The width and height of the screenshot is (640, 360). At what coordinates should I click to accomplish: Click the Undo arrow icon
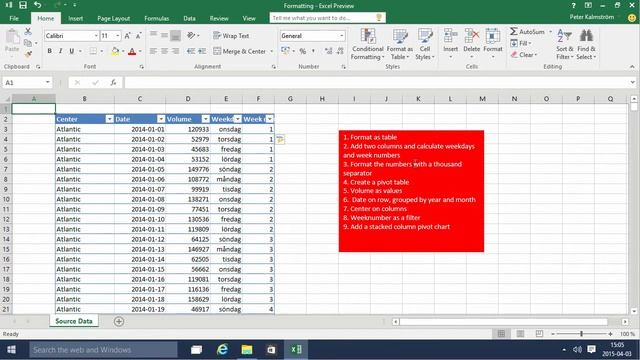click(38, 5)
